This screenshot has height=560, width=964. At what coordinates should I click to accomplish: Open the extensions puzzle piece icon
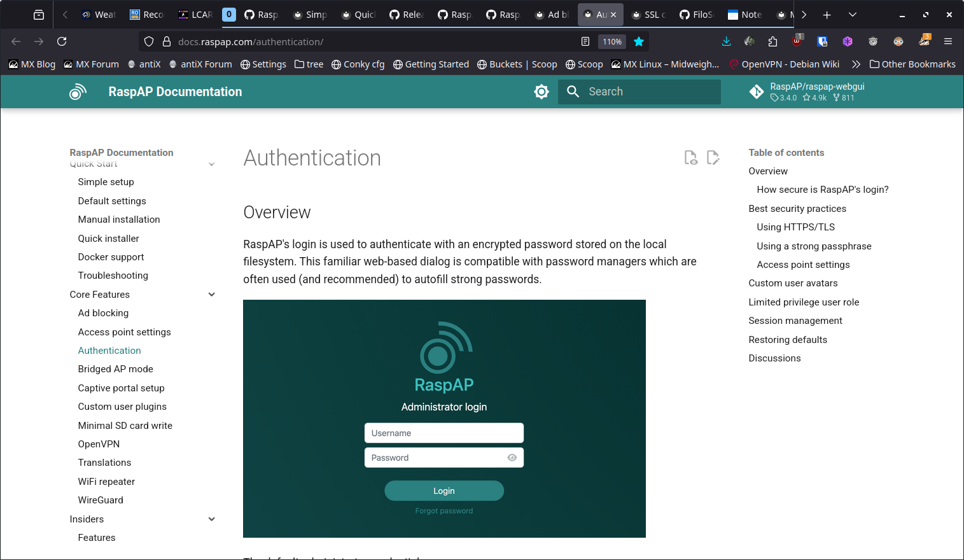click(772, 41)
